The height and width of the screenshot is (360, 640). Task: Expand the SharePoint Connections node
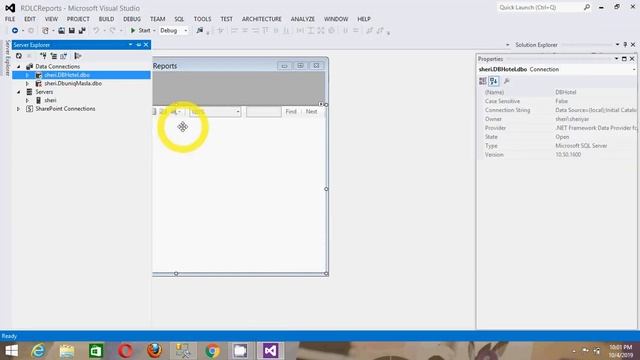18,109
